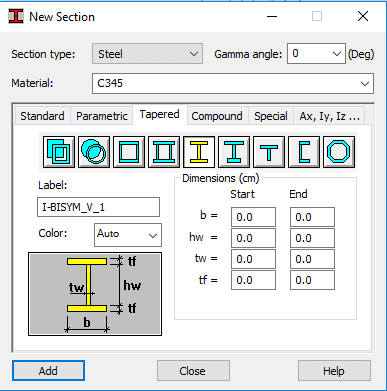Click the New Section title bar icon
Screen dimensions: 387x391
[16, 16]
